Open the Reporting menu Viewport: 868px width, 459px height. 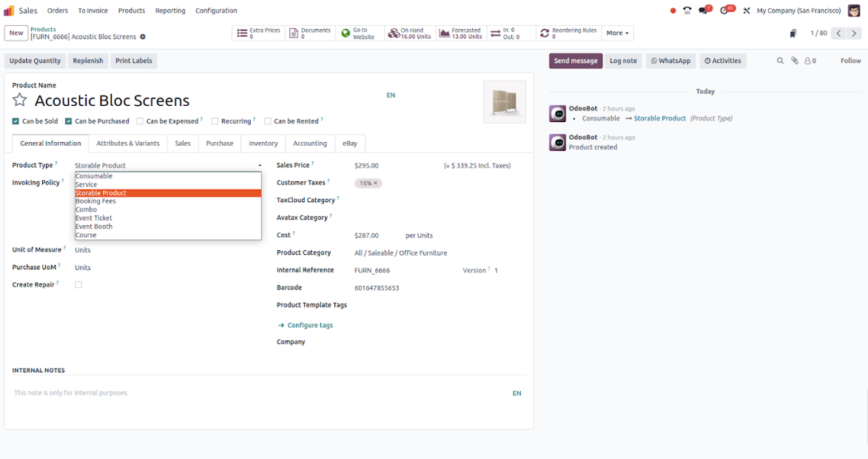click(x=170, y=11)
